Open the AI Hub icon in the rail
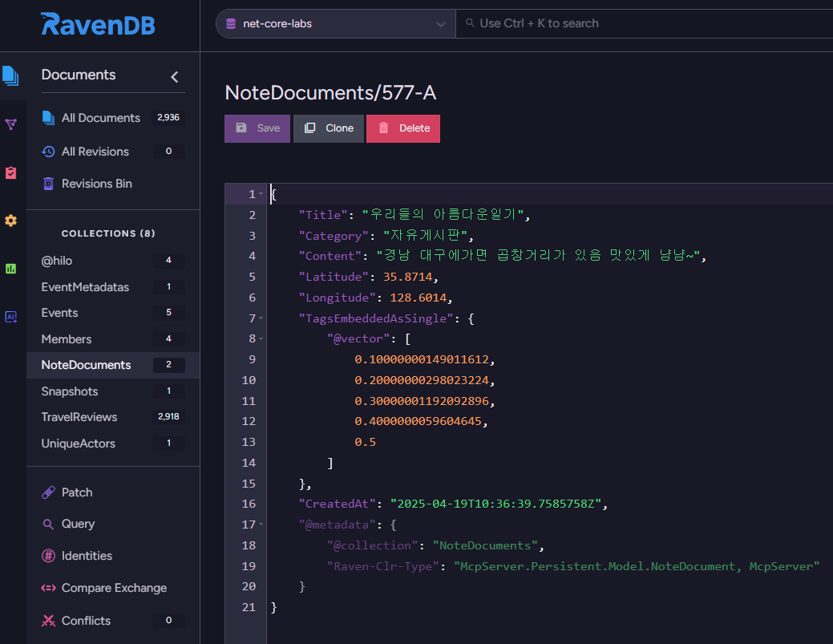 click(x=10, y=317)
